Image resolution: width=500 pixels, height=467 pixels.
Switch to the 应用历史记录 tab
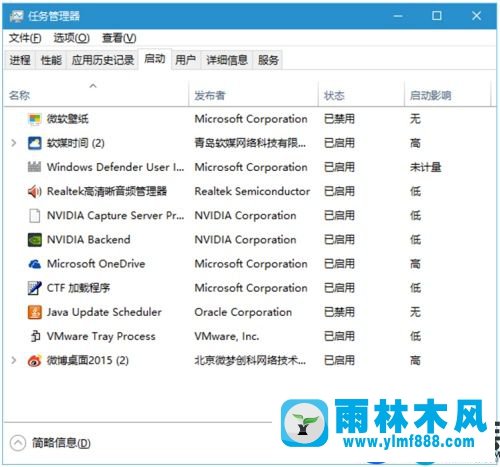tap(103, 60)
